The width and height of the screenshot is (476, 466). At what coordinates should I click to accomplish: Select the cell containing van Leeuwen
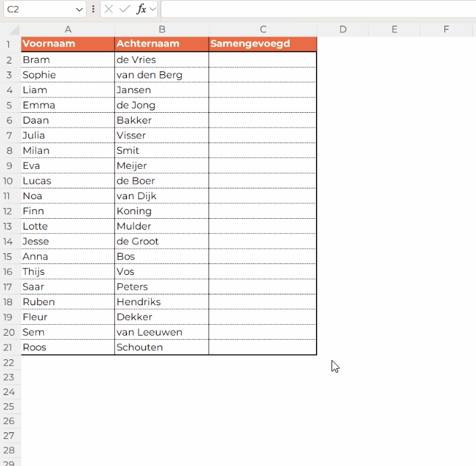(162, 332)
